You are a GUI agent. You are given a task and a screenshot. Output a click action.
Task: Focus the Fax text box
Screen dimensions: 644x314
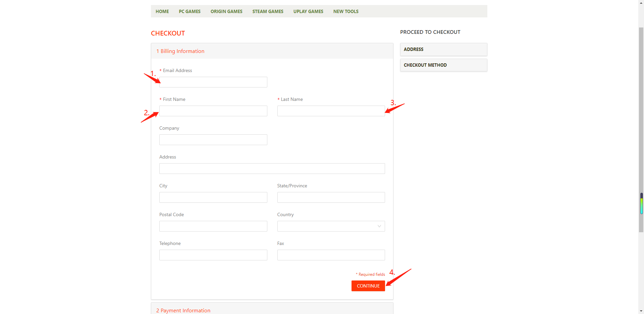331,255
